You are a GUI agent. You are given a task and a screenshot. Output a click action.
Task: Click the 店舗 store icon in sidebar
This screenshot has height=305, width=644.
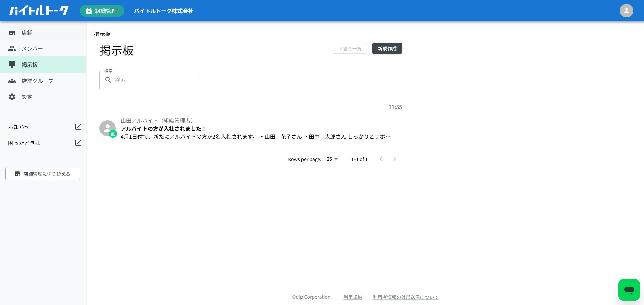(12, 32)
